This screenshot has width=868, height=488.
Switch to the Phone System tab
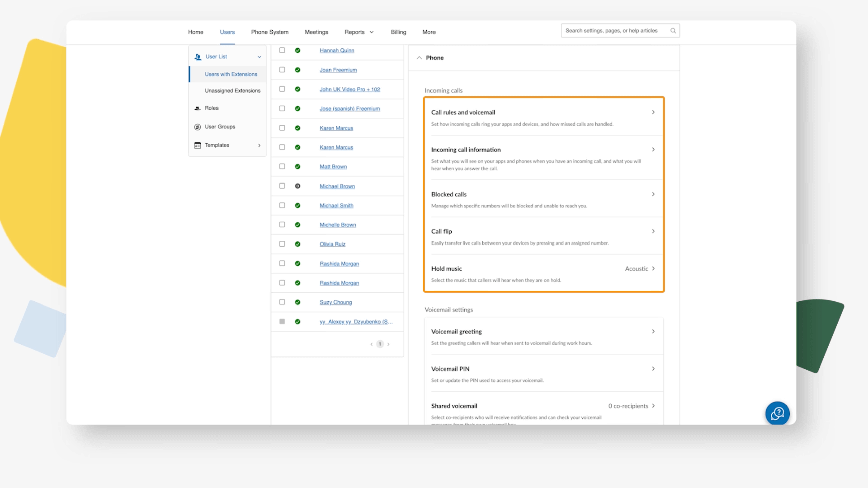click(x=269, y=32)
